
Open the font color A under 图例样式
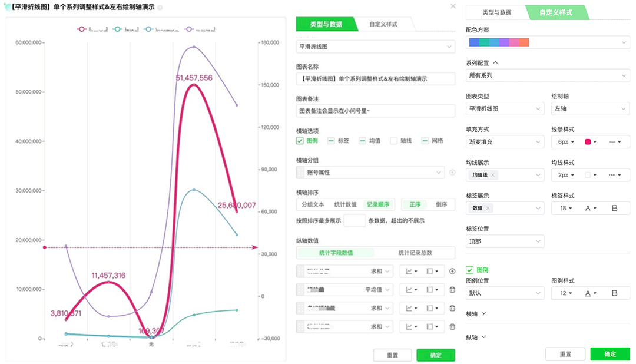pos(591,293)
